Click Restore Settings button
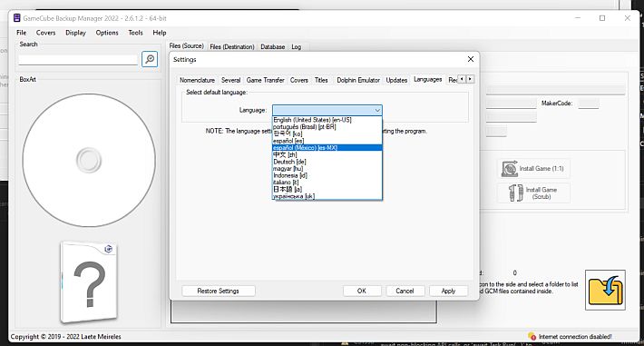The width and height of the screenshot is (644, 346). pyautogui.click(x=218, y=291)
